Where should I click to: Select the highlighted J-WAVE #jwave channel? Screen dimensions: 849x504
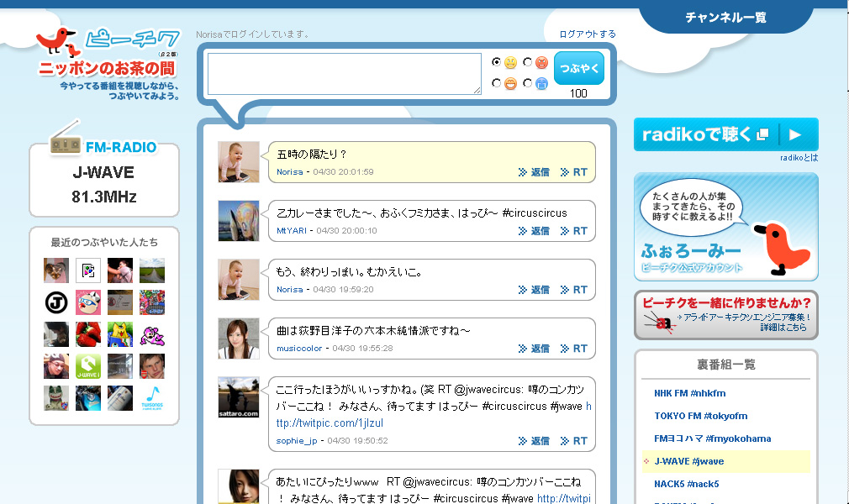coord(726,461)
